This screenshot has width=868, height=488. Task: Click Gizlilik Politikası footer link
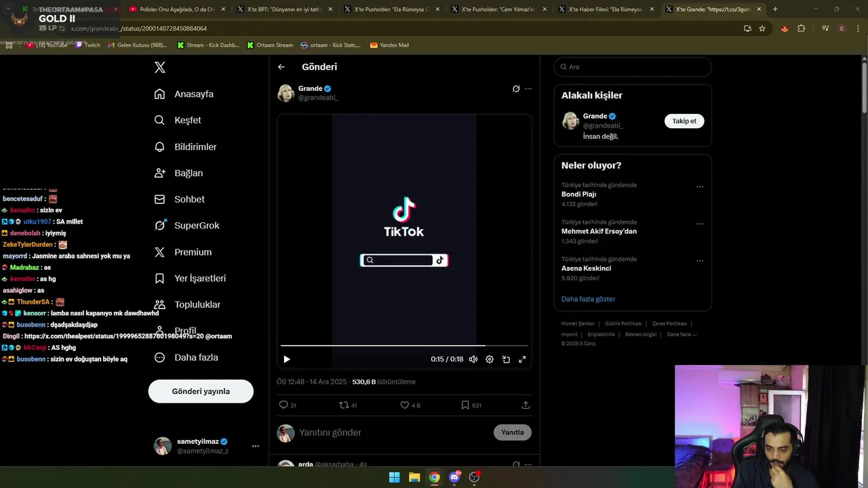623,324
